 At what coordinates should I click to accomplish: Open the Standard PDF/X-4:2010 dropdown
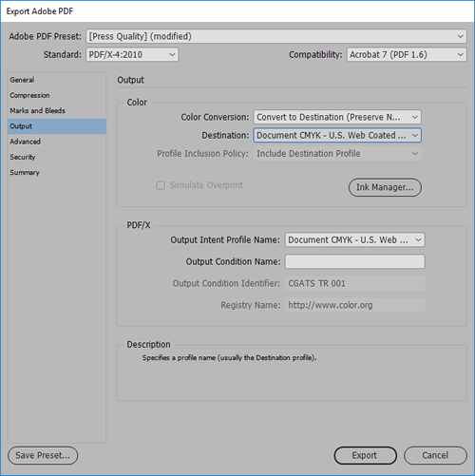tap(132, 54)
